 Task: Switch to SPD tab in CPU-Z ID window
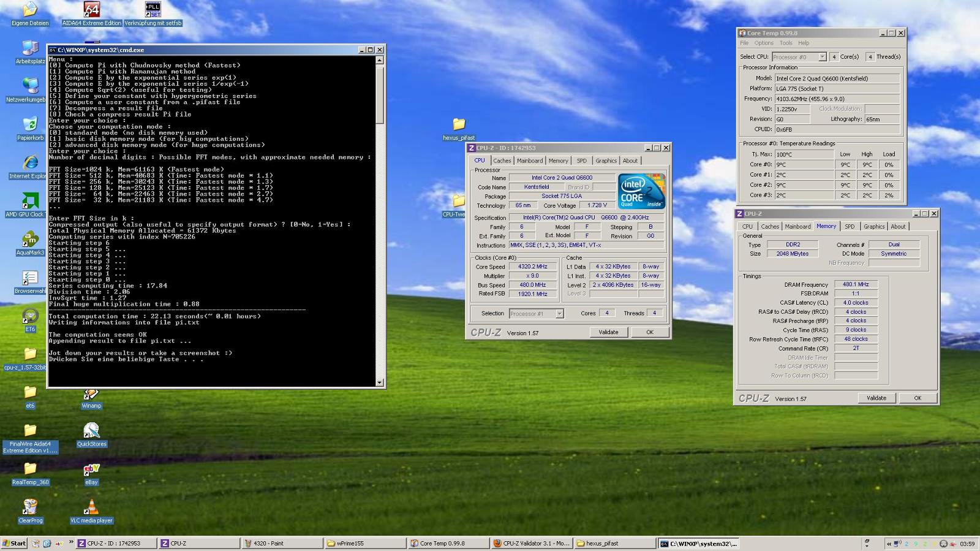pos(581,161)
